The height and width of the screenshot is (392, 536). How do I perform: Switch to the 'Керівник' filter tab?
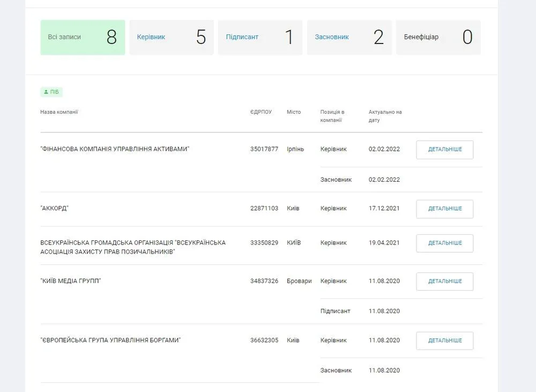pos(172,38)
